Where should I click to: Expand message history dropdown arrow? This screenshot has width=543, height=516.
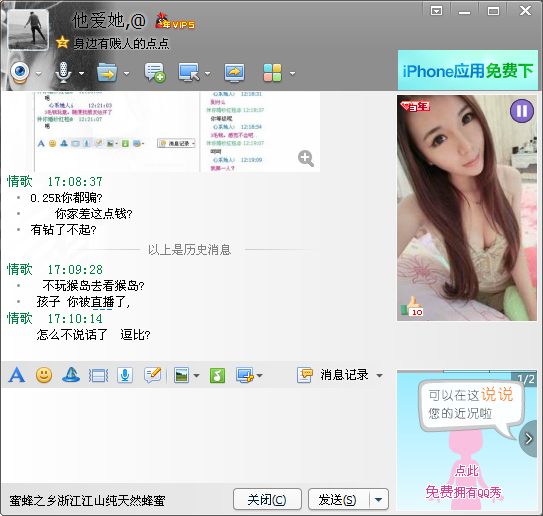(x=380, y=376)
